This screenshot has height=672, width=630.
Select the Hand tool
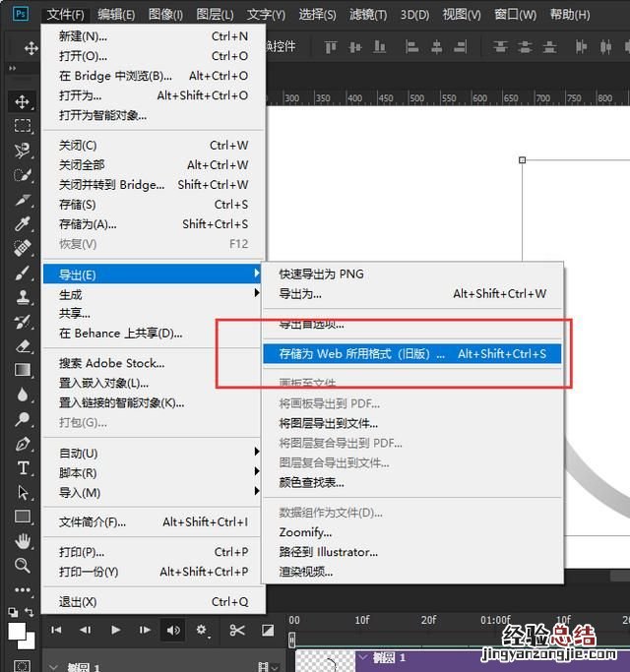tap(23, 541)
